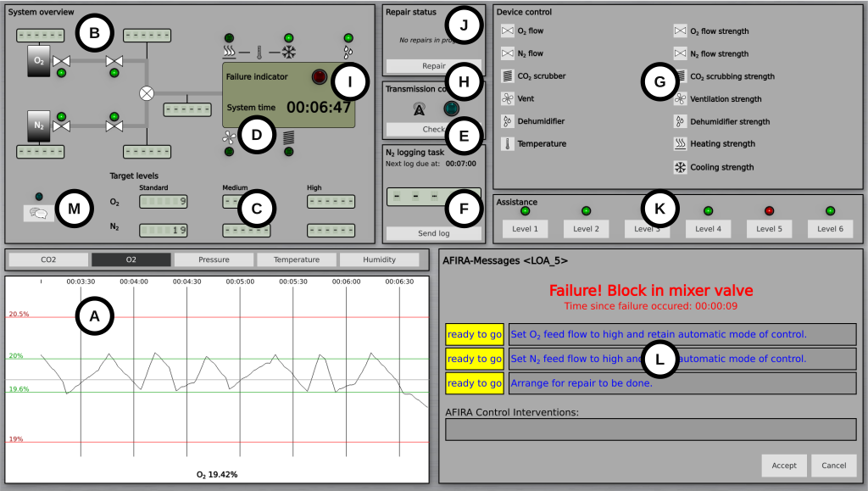Switch to the CO2 graph tab

point(48,259)
